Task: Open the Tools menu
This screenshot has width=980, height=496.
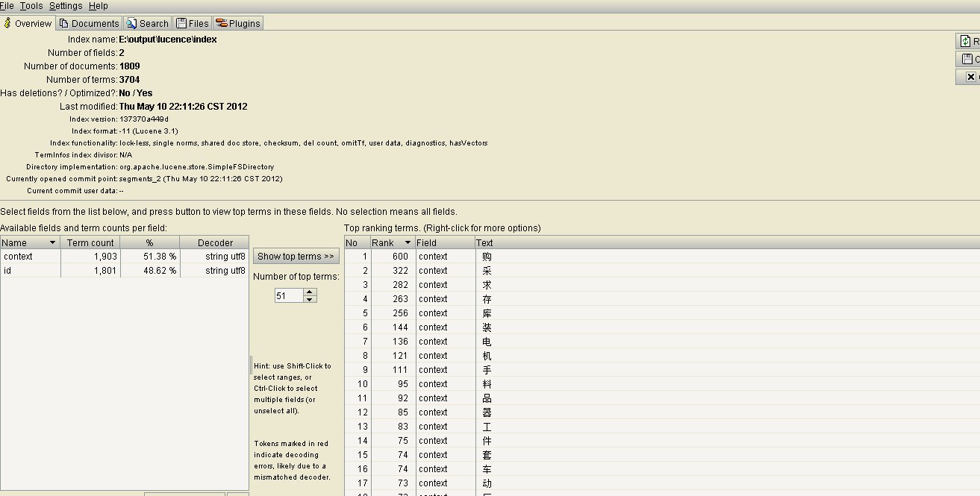Action: 31,6
